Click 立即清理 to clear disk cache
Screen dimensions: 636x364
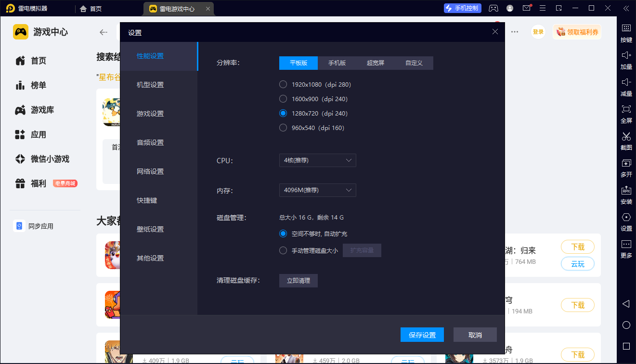coord(299,281)
